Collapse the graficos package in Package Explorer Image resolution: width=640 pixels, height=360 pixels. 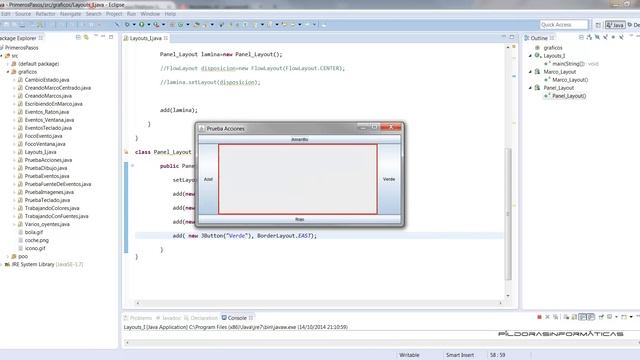[x=8, y=72]
